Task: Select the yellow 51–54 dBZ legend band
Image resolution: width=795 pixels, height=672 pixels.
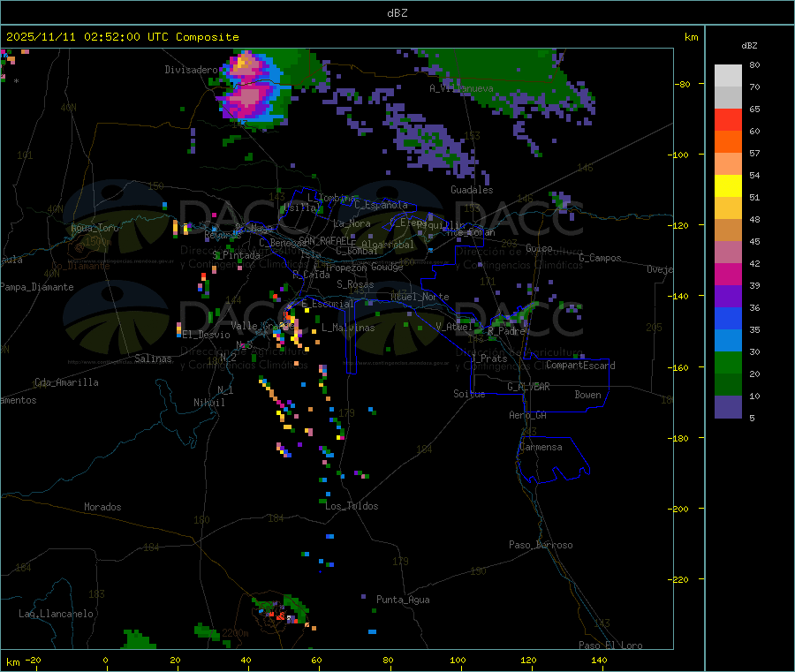Action: [x=728, y=186]
